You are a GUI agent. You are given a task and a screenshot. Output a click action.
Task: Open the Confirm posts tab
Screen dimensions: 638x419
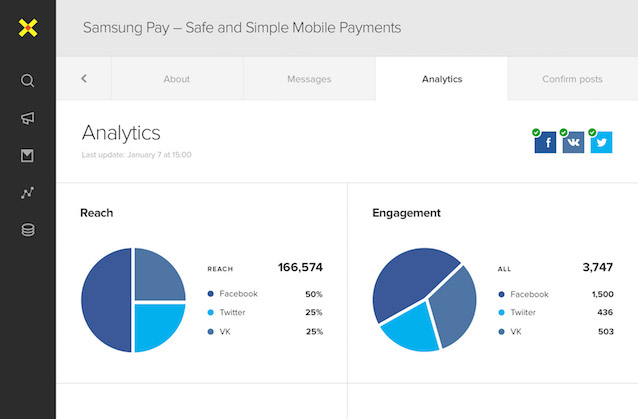click(572, 79)
